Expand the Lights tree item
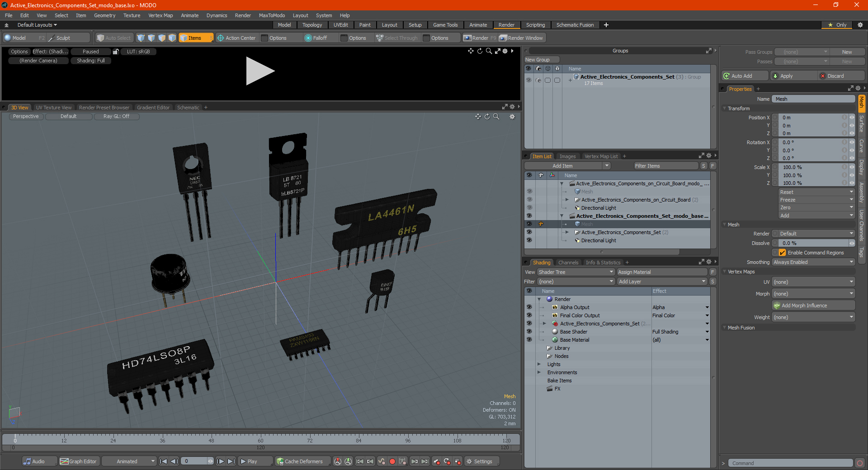Image resolution: width=868 pixels, height=470 pixels. (x=539, y=364)
